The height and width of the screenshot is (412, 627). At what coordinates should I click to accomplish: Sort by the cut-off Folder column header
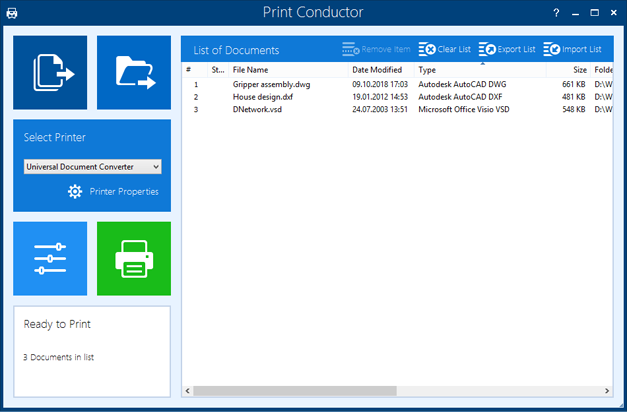click(x=602, y=70)
